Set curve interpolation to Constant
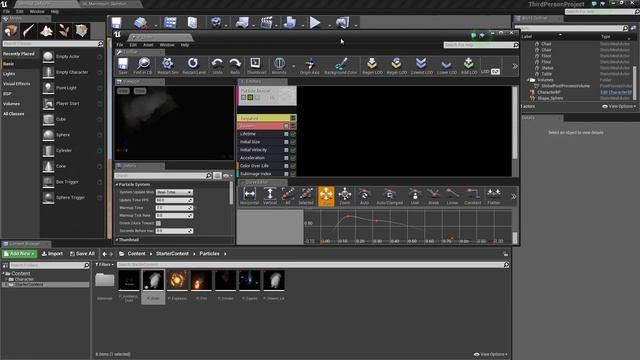This screenshot has width=640, height=360. [x=473, y=194]
